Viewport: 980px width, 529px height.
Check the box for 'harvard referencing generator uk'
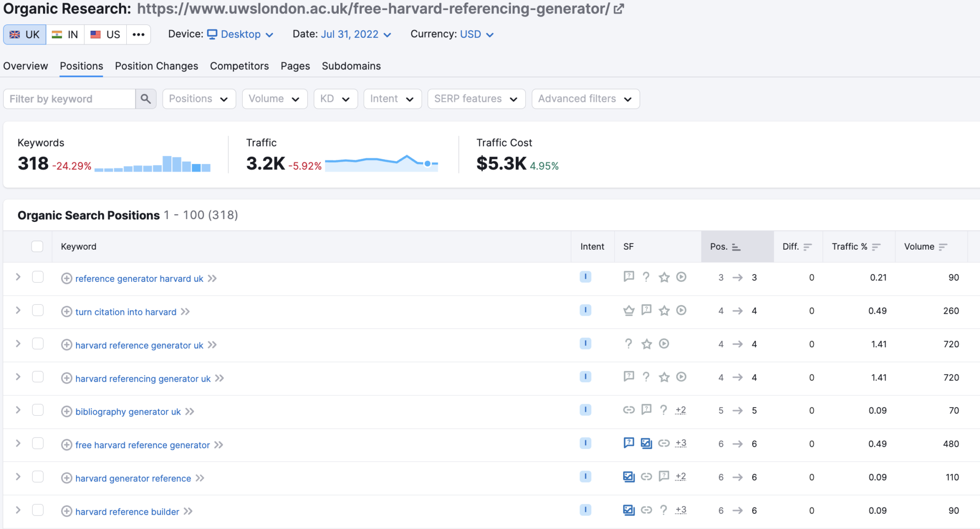[38, 377]
